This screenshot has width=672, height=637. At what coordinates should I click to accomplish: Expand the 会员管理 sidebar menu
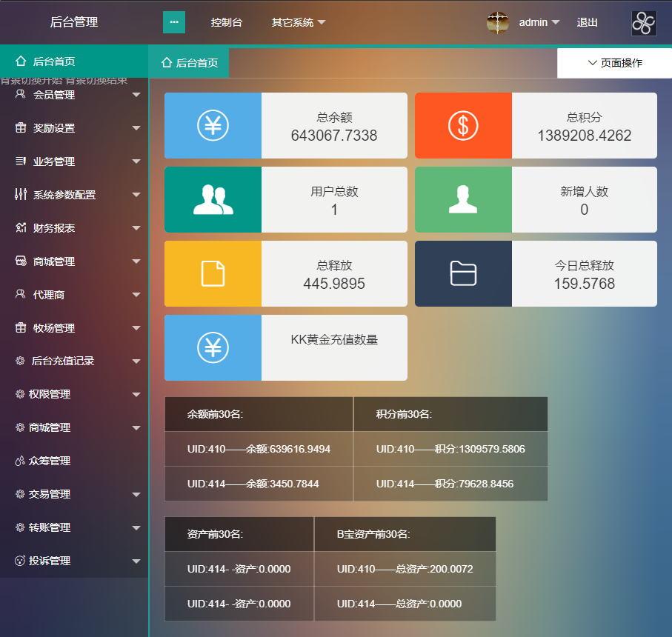coord(74,95)
